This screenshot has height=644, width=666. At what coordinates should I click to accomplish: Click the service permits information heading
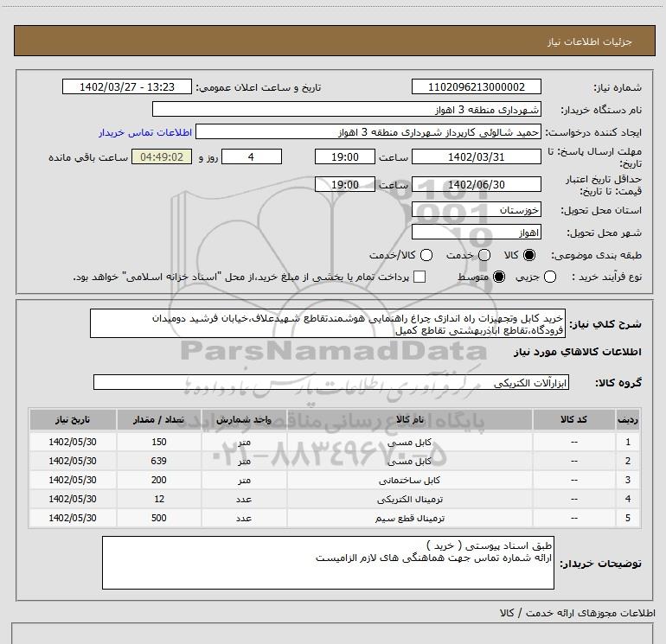[577, 613]
